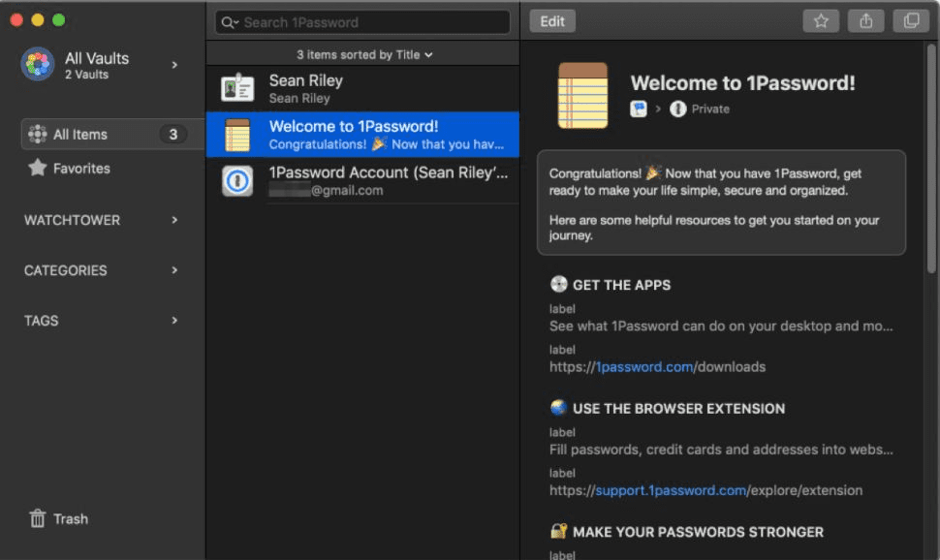The width and height of the screenshot is (940, 560).
Task: Click the Favorites star icon in sidebar
Action: [x=37, y=168]
